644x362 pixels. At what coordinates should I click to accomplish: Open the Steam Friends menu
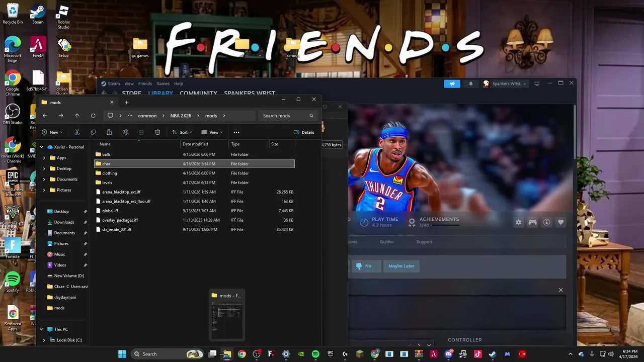(x=145, y=83)
